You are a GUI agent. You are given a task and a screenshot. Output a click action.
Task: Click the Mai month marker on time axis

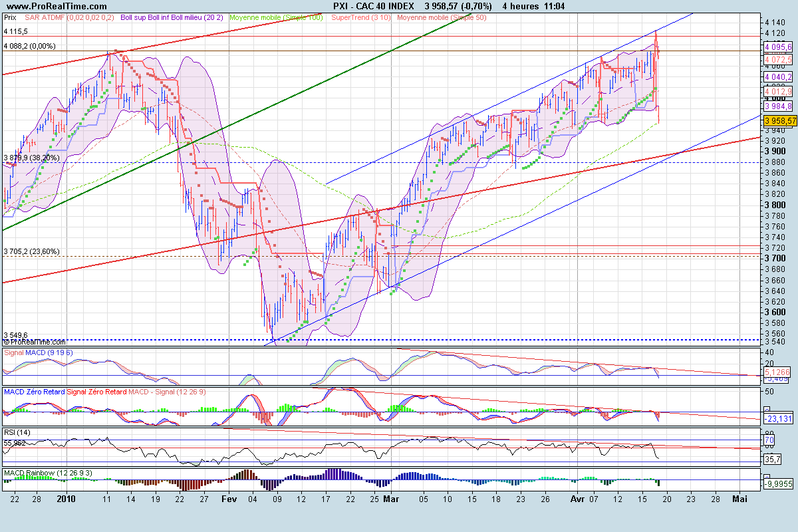(740, 497)
